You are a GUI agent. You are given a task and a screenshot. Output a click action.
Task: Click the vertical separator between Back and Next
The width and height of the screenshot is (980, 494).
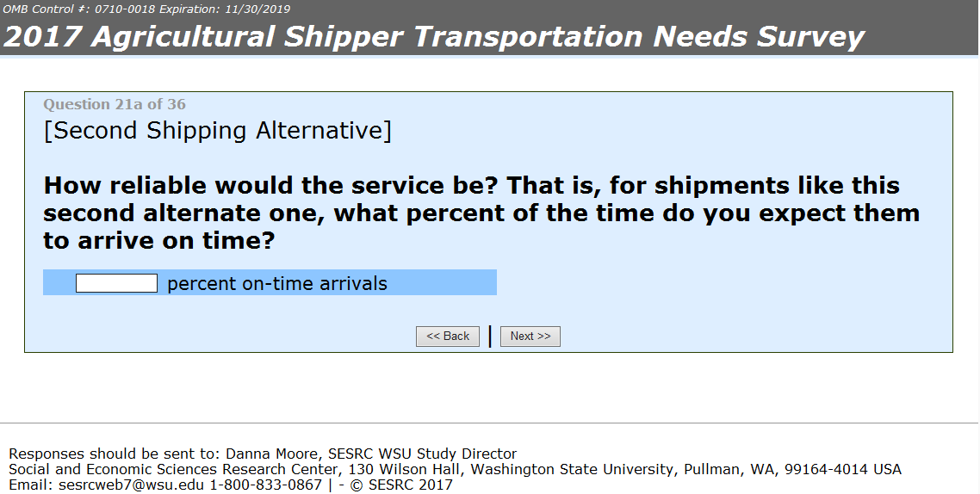point(490,337)
